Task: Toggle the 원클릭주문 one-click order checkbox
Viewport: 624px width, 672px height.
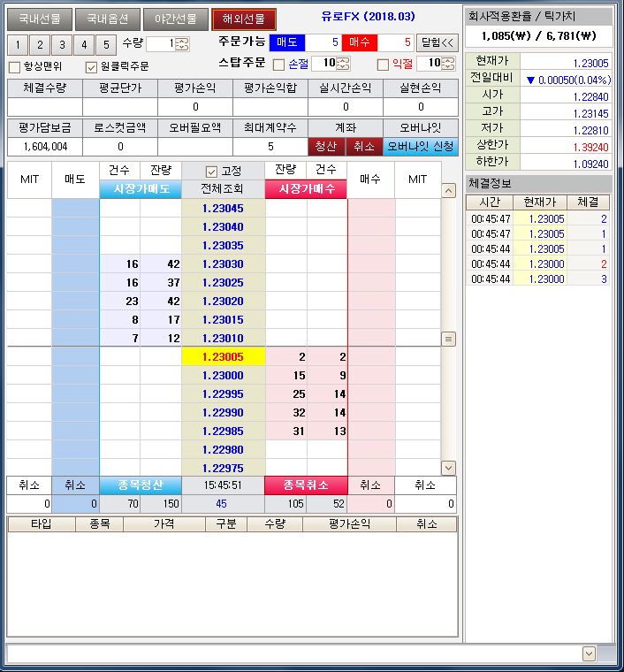Action: (x=91, y=67)
